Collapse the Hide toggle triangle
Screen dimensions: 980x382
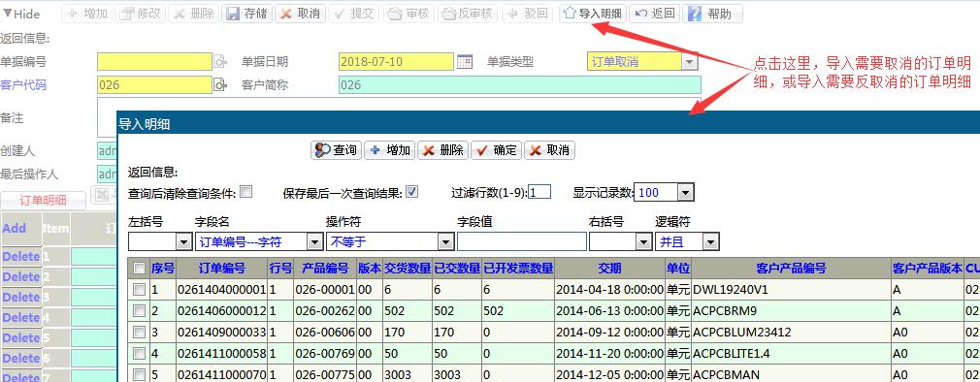coord(7,13)
